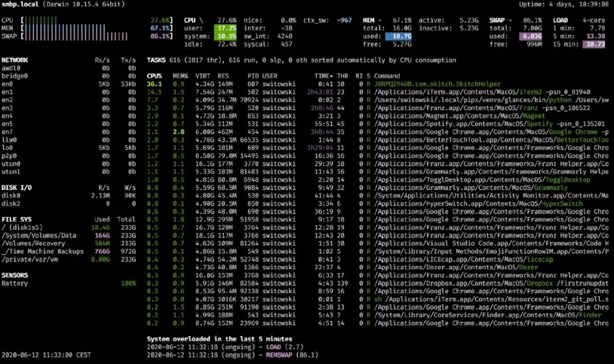Select the /Volumes/Recovery entry
614x364 pixels.
(69, 244)
